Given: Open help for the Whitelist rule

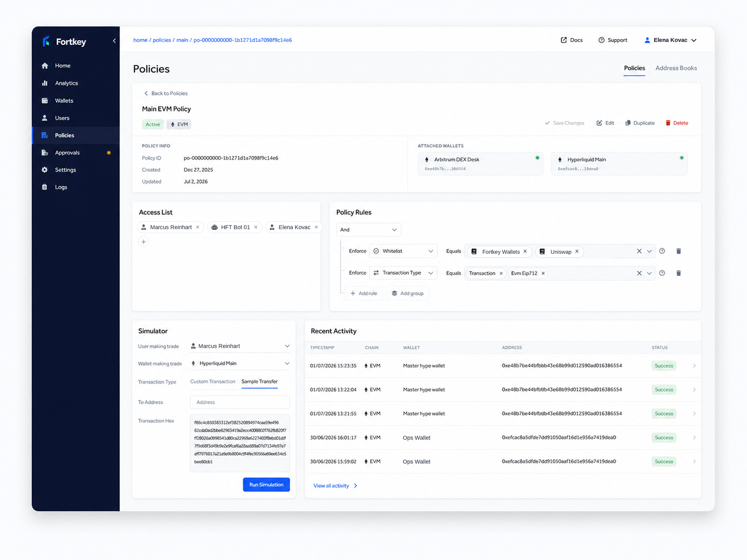Looking at the screenshot, I should click(662, 251).
